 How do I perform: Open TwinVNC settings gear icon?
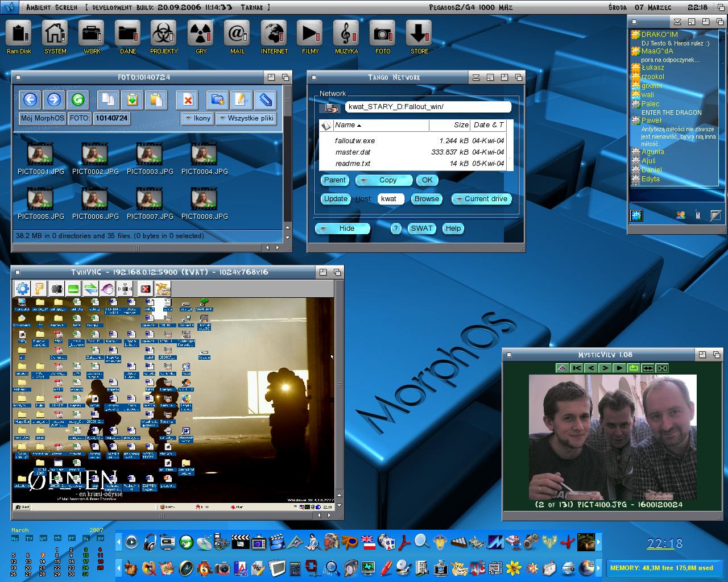click(22, 289)
